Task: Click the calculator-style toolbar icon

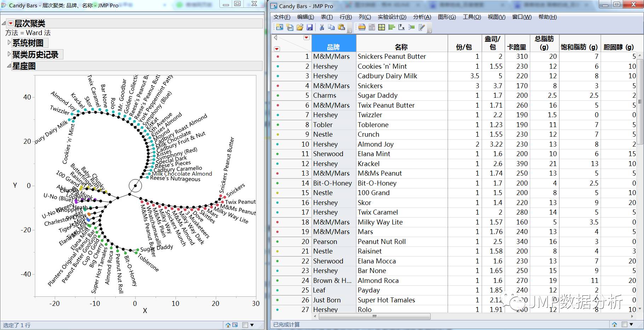Action: 372,27
